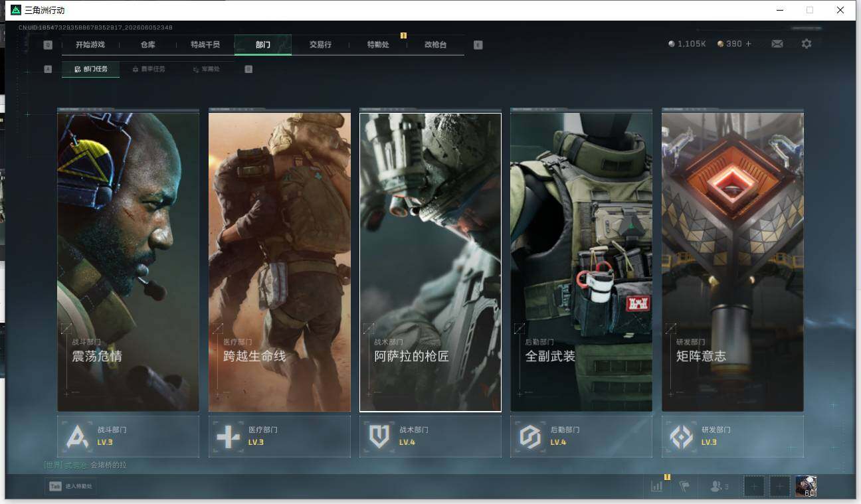
Task: Open the player avatar in bottom bar
Action: [x=806, y=486]
